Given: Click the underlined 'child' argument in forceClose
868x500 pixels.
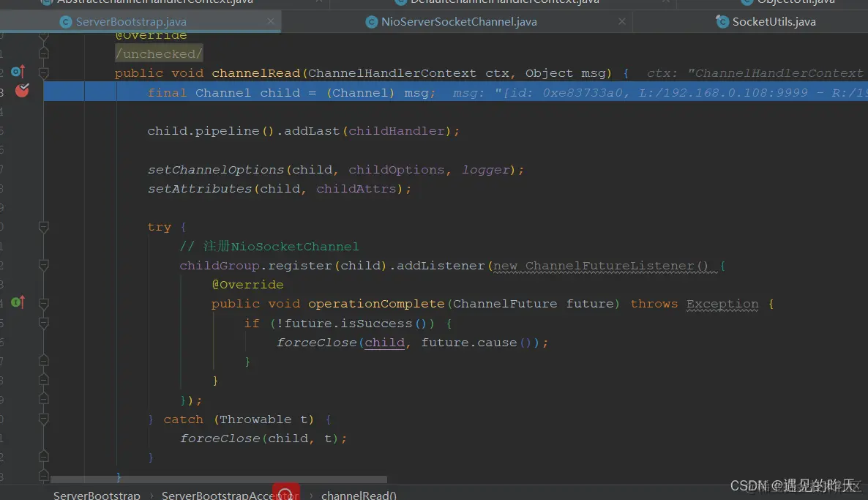Looking at the screenshot, I should click(384, 343).
